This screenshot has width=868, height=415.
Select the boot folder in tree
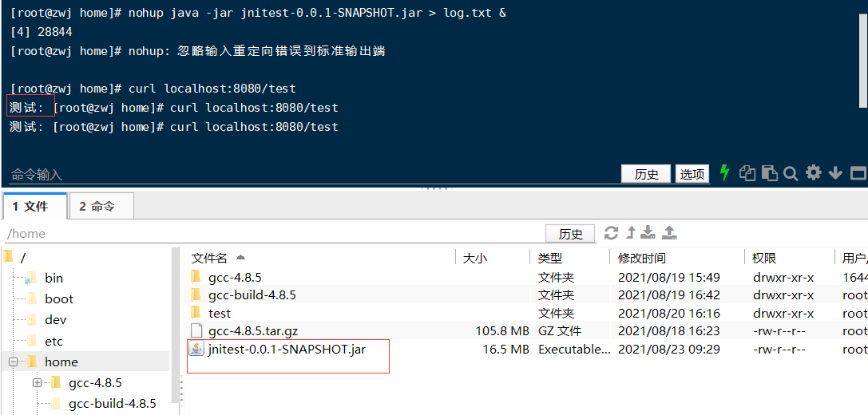[x=58, y=298]
